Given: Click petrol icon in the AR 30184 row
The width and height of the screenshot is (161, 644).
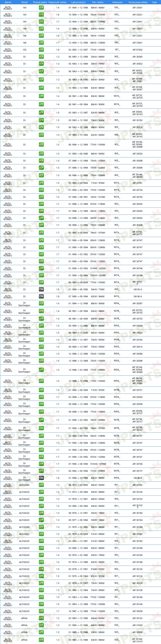Looking at the screenshot, I should point(41,513).
